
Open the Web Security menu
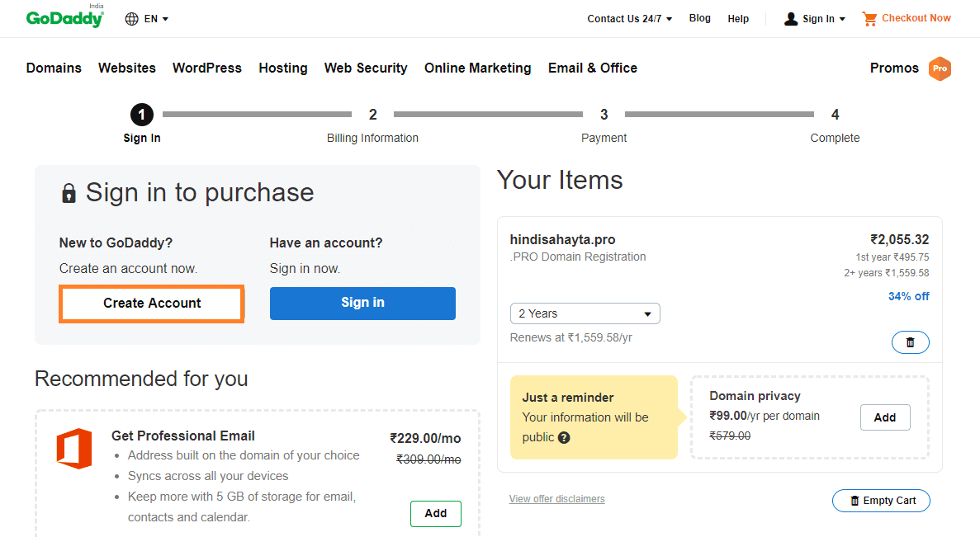tap(366, 68)
